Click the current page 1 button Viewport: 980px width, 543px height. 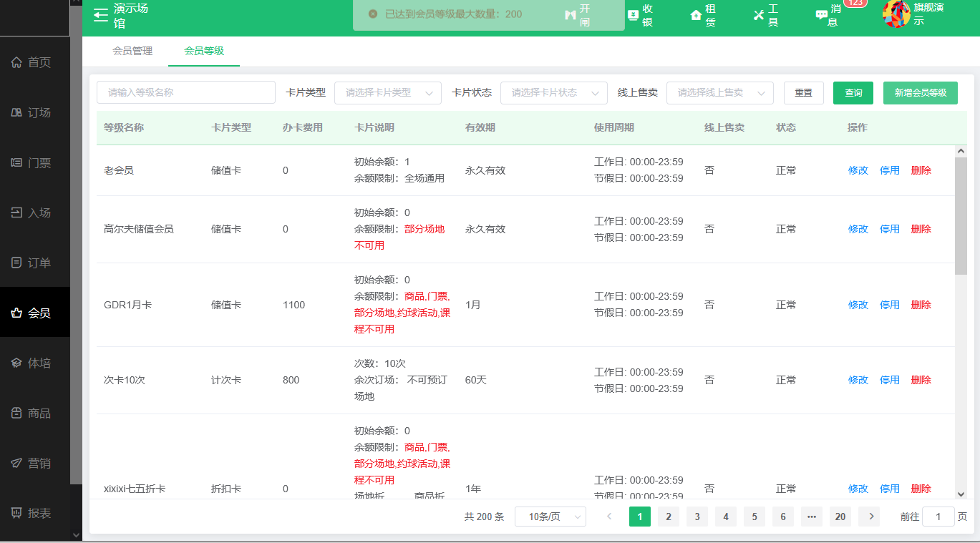pyautogui.click(x=640, y=517)
